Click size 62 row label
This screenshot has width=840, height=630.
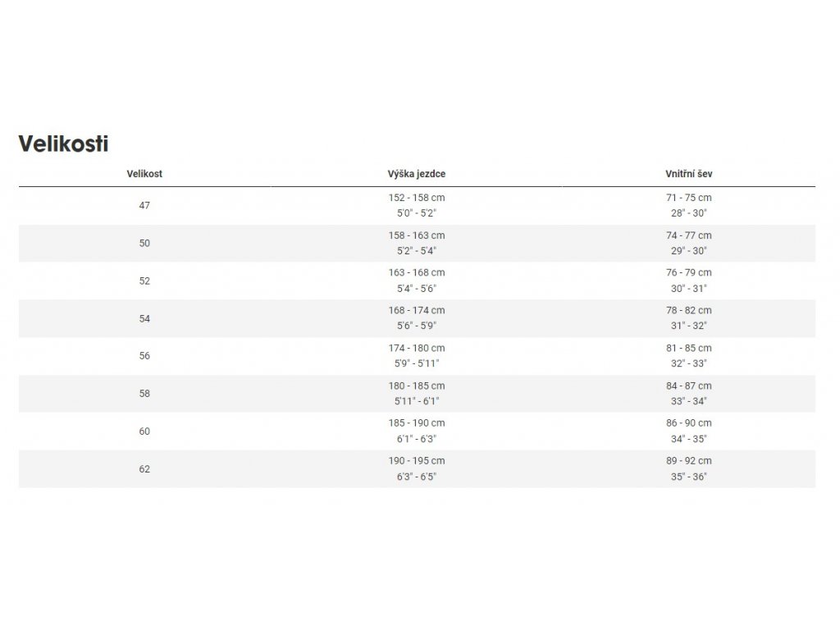point(144,468)
